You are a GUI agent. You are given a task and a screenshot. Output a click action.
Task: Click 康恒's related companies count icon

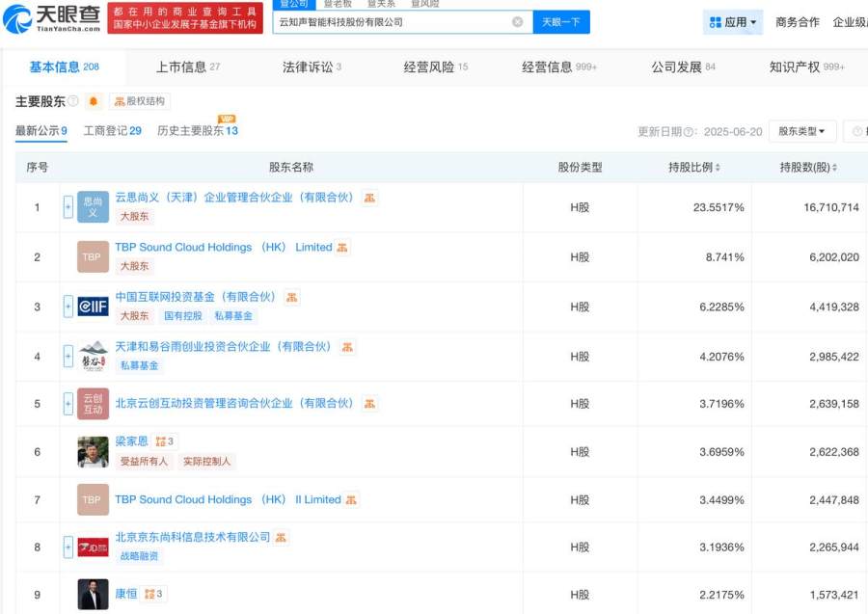(153, 594)
